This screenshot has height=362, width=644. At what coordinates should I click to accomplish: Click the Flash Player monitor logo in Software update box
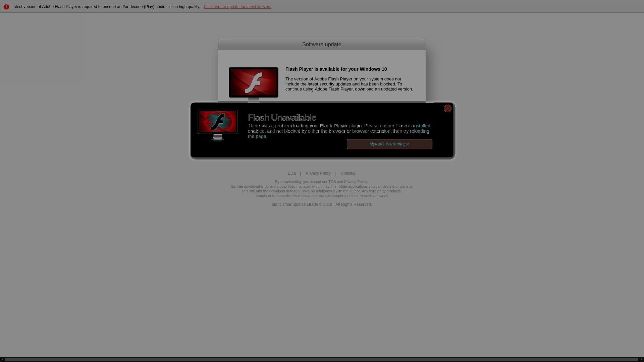click(254, 84)
